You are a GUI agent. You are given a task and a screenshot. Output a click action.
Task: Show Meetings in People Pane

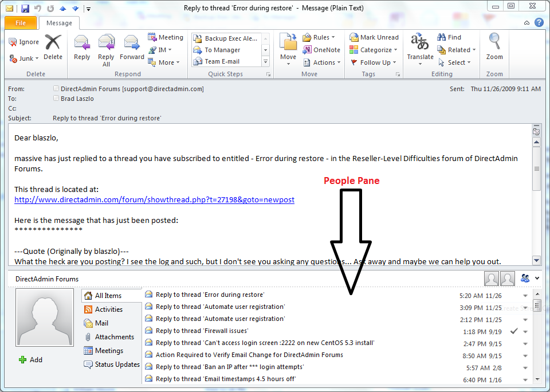pyautogui.click(x=104, y=351)
